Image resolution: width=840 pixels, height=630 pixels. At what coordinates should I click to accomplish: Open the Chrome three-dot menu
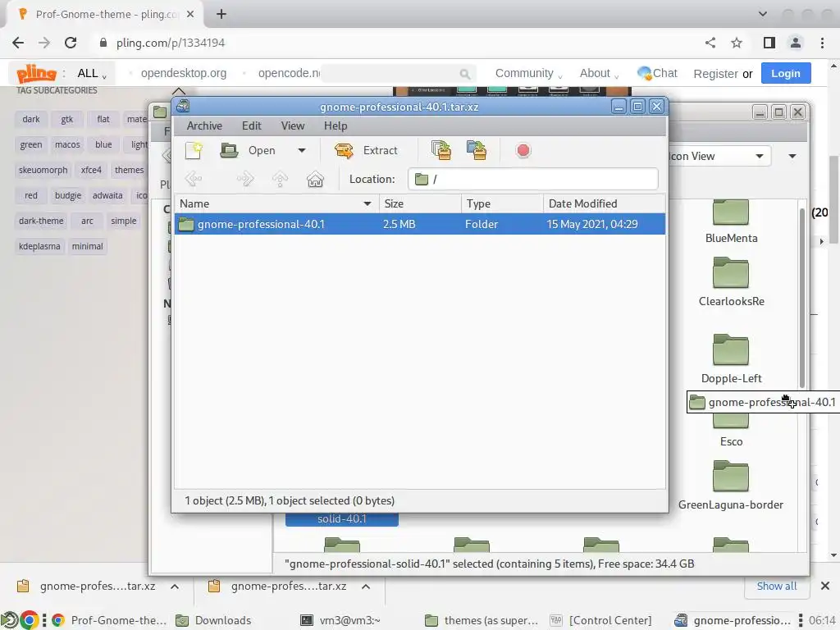point(822,43)
